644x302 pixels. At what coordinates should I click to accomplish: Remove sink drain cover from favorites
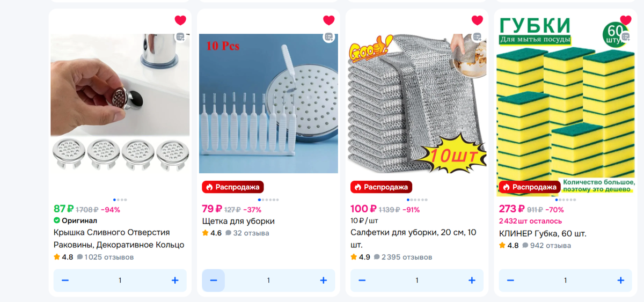click(x=180, y=20)
